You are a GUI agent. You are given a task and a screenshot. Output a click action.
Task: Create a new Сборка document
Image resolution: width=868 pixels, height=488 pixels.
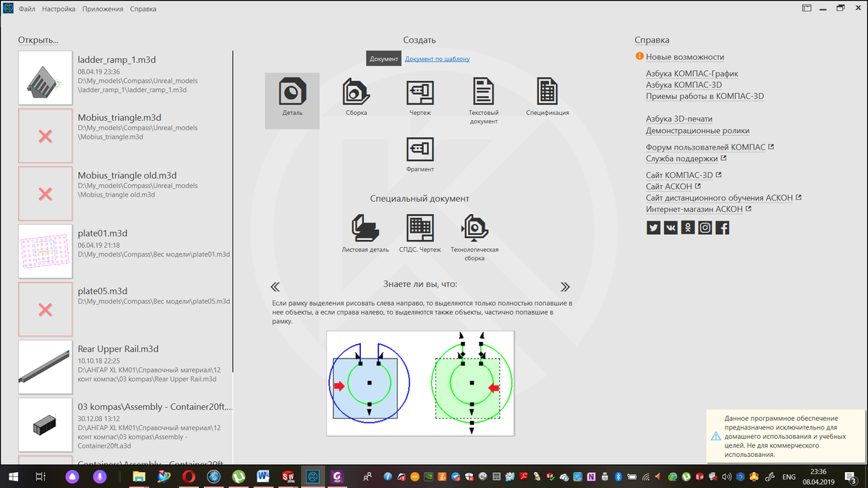coord(356,97)
